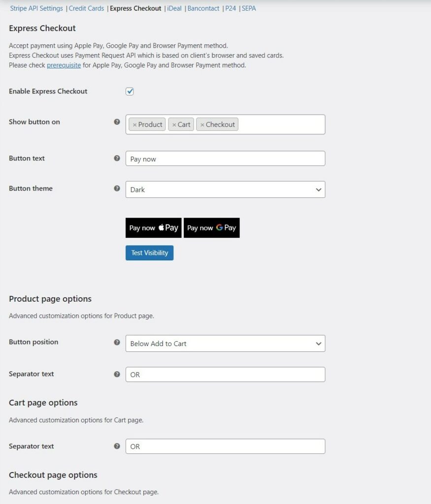
Task: Open the Credit Cards tab
Action: point(86,8)
